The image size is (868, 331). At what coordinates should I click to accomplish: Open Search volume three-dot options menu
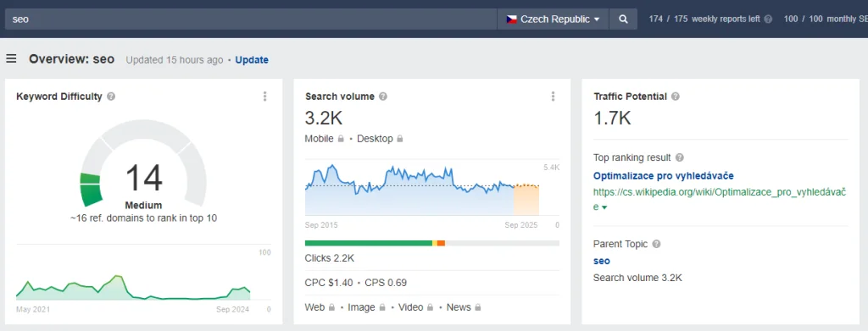(553, 97)
